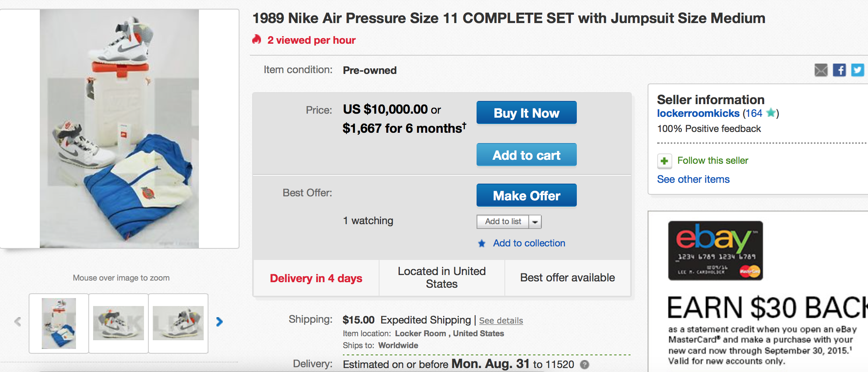Show previous thumbnails with left arrow
The height and width of the screenshot is (372, 868).
[x=18, y=322]
